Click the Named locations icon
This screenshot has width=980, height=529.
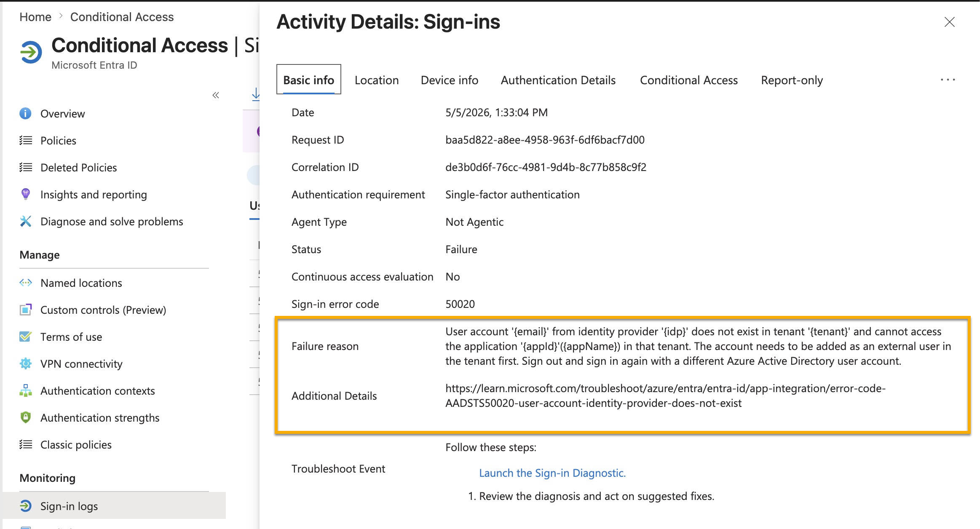(26, 283)
